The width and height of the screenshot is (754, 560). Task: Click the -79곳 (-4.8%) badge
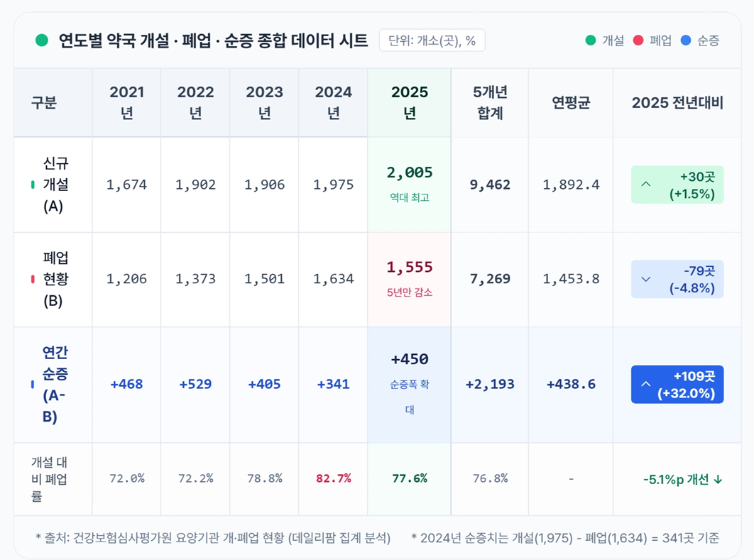tap(677, 279)
